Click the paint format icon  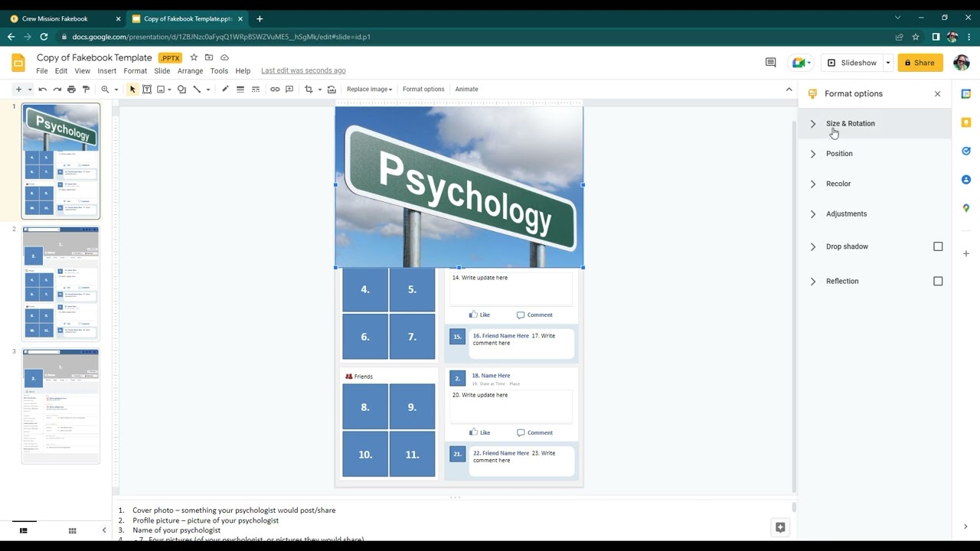point(86,90)
